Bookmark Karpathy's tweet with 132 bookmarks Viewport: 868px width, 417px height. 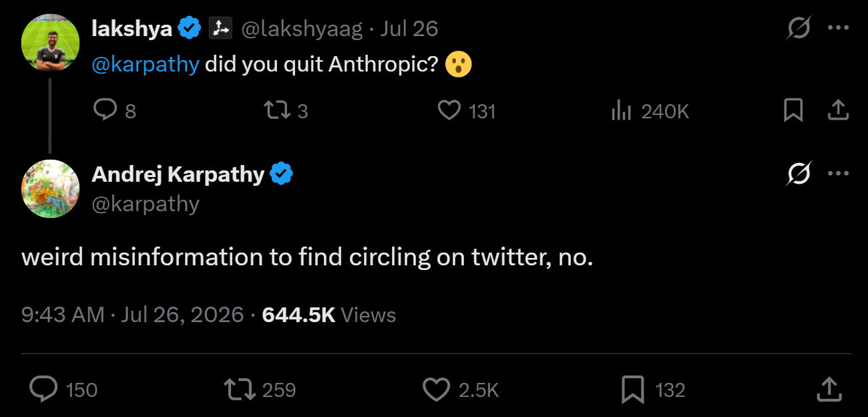653,390
